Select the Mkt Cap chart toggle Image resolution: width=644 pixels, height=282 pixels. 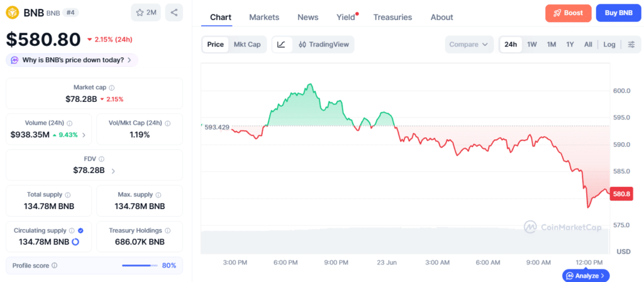pos(247,45)
